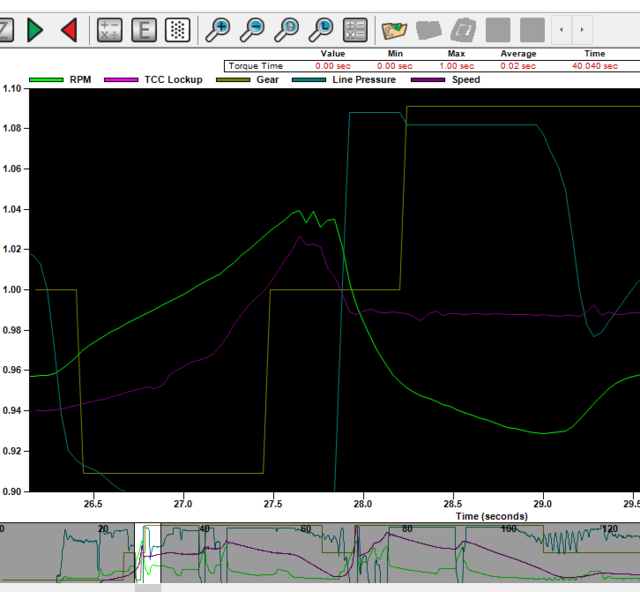
Task: Click the highlighted window in overview timeline
Action: [147, 552]
